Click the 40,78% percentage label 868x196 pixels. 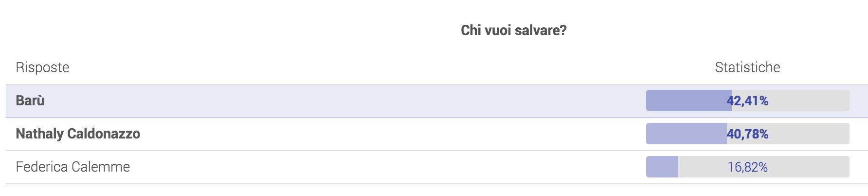click(x=747, y=134)
